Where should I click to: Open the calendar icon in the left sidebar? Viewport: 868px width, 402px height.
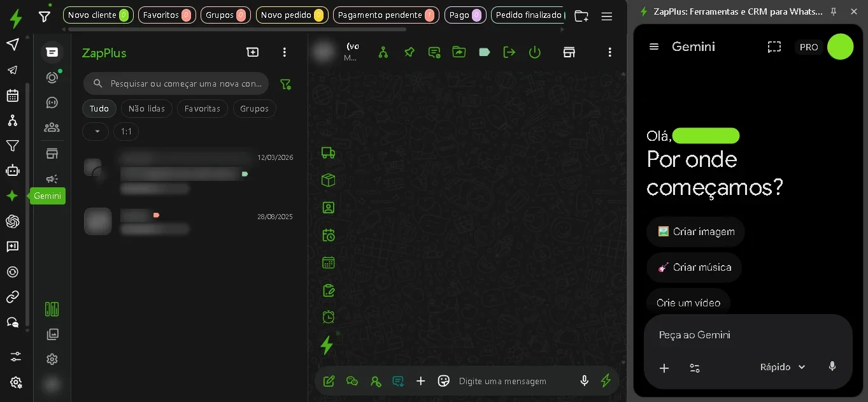(12, 96)
